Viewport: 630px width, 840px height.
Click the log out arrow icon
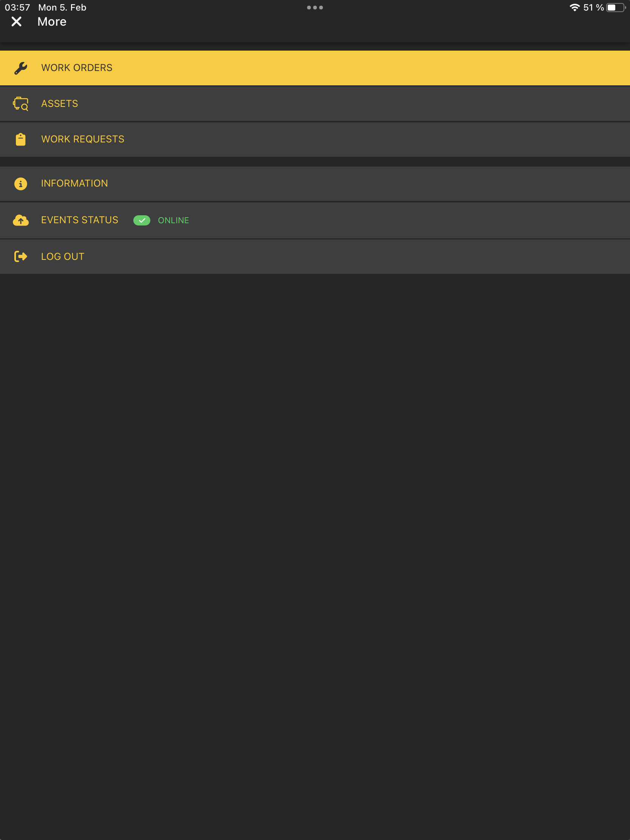(x=21, y=257)
